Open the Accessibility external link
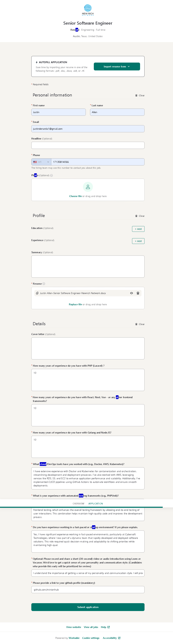Image resolution: width=173 pixels, height=644 pixels. pos(111,638)
